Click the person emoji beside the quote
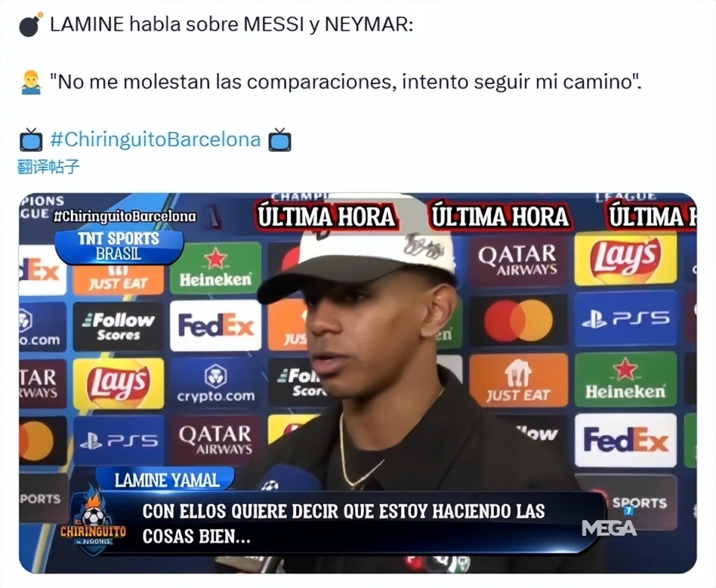This screenshot has height=588, width=716. click(31, 82)
